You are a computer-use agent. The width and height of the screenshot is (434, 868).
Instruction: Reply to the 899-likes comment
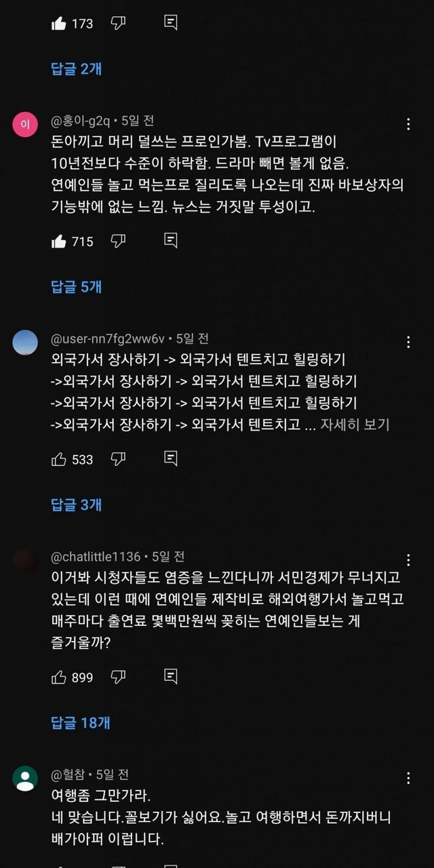(x=171, y=677)
